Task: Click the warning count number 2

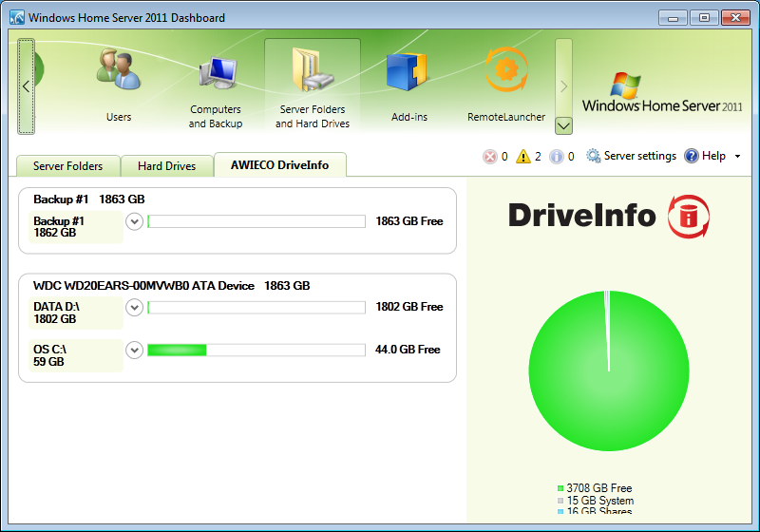Action: tap(538, 157)
